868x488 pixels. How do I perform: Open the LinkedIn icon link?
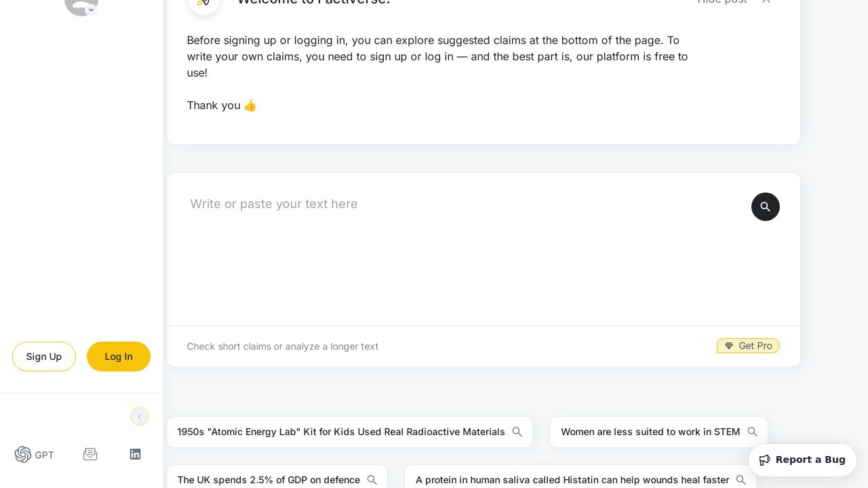click(135, 454)
